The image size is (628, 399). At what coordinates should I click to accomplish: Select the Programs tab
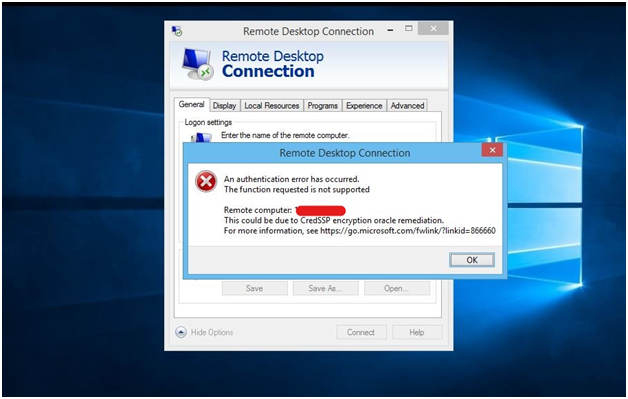[x=322, y=106]
